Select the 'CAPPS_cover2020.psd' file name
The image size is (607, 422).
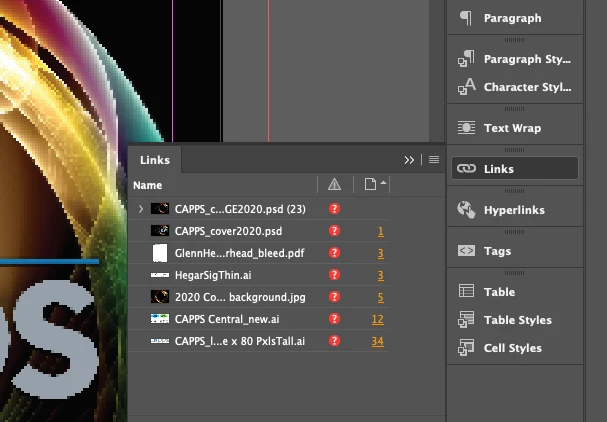(228, 231)
